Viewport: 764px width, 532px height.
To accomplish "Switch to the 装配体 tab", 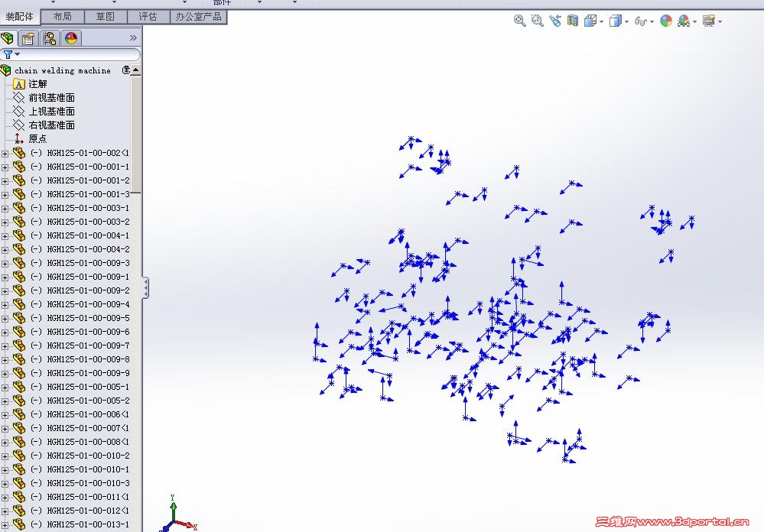I will point(19,17).
